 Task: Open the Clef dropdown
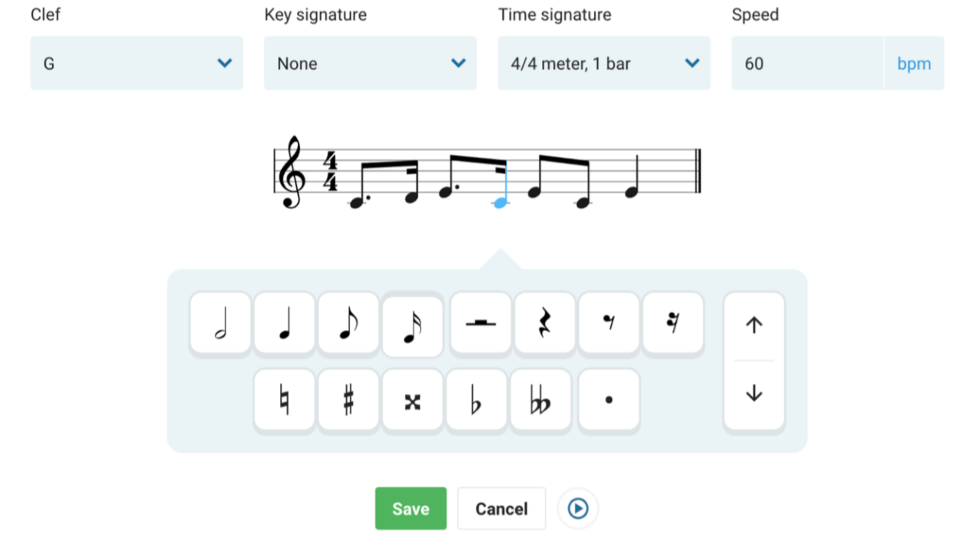(x=137, y=64)
